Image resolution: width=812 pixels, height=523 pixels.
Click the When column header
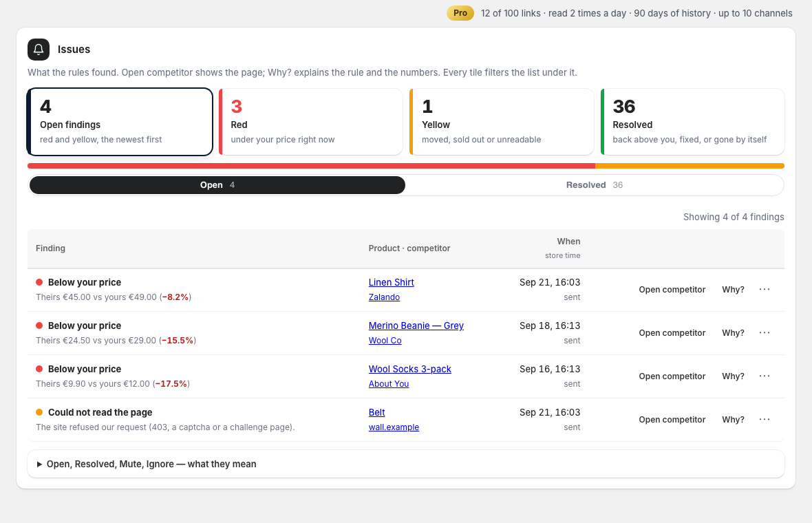568,242
